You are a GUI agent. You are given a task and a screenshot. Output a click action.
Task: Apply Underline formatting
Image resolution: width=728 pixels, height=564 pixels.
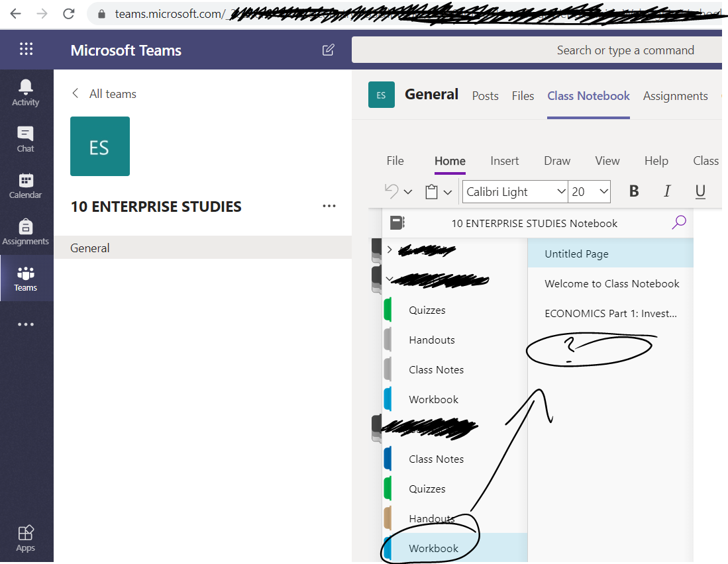click(x=700, y=191)
